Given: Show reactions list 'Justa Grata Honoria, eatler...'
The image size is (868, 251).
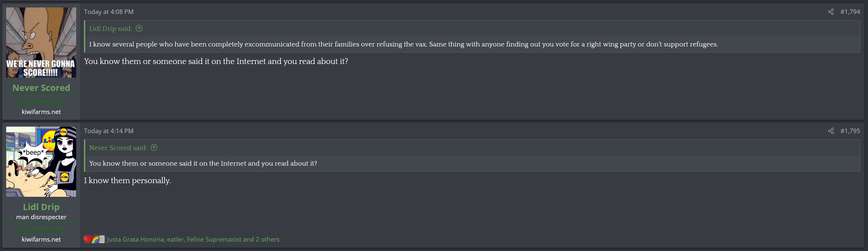Looking at the screenshot, I should coord(193,239).
